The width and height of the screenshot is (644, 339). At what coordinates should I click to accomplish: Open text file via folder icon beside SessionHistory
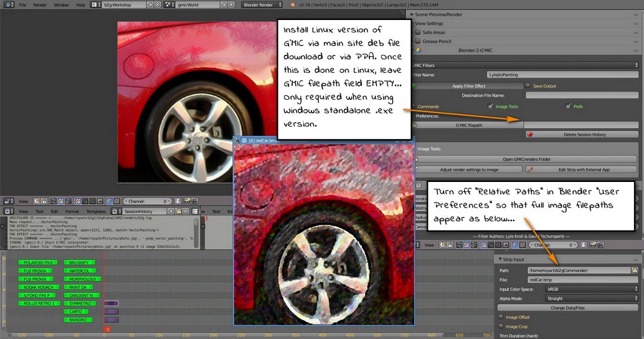click(x=179, y=211)
